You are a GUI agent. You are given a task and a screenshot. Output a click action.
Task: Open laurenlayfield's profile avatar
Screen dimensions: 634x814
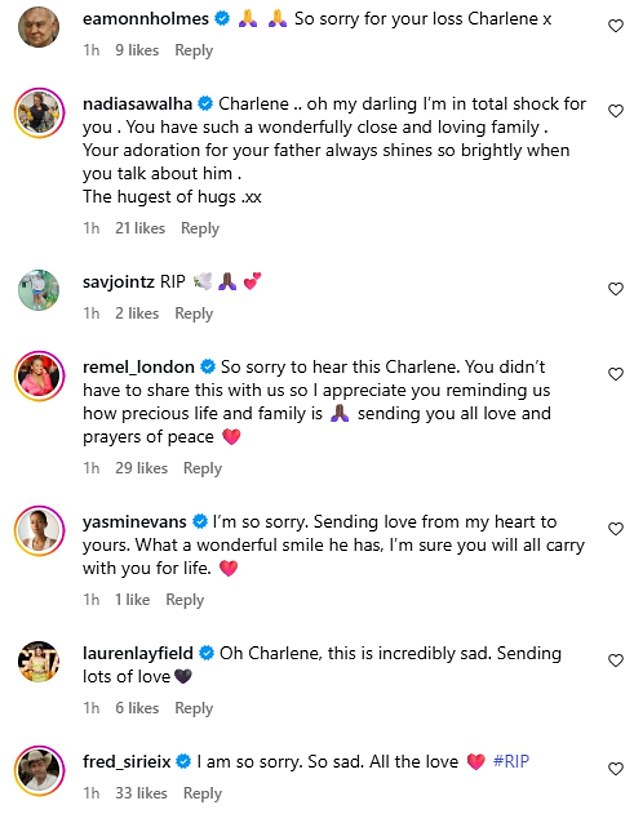pyautogui.click(x=39, y=662)
